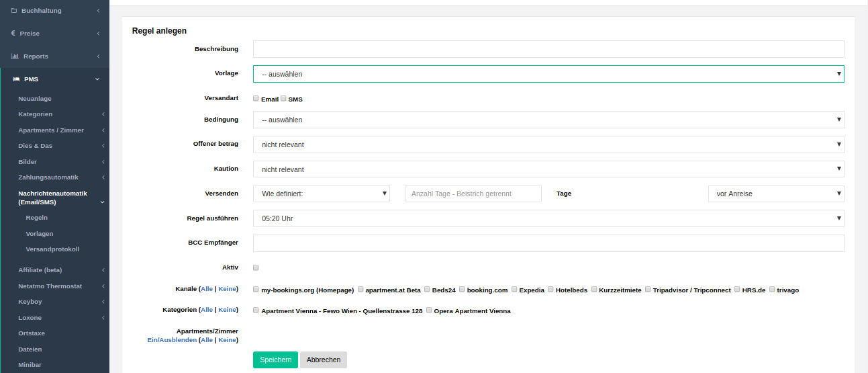The image size is (868, 373).
Task: Expand Bilder sidebar item
Action: pyautogui.click(x=60, y=162)
